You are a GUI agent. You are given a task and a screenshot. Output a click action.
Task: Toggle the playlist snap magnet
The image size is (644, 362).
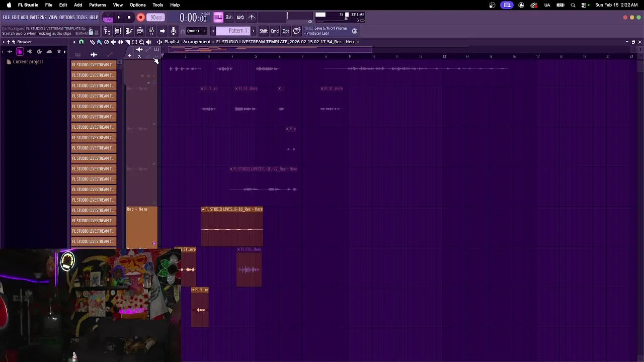[x=81, y=42]
